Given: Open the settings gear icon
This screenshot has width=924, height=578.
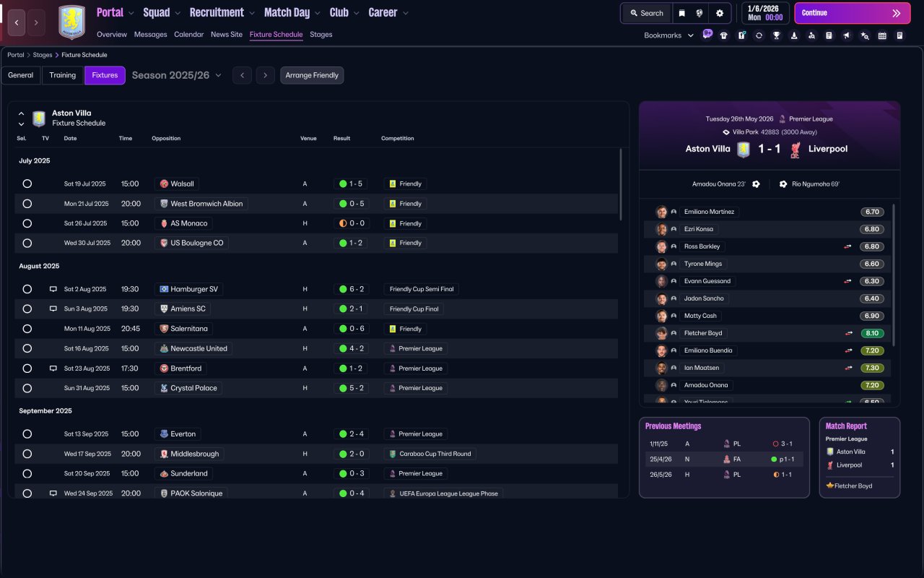Looking at the screenshot, I should coord(719,13).
